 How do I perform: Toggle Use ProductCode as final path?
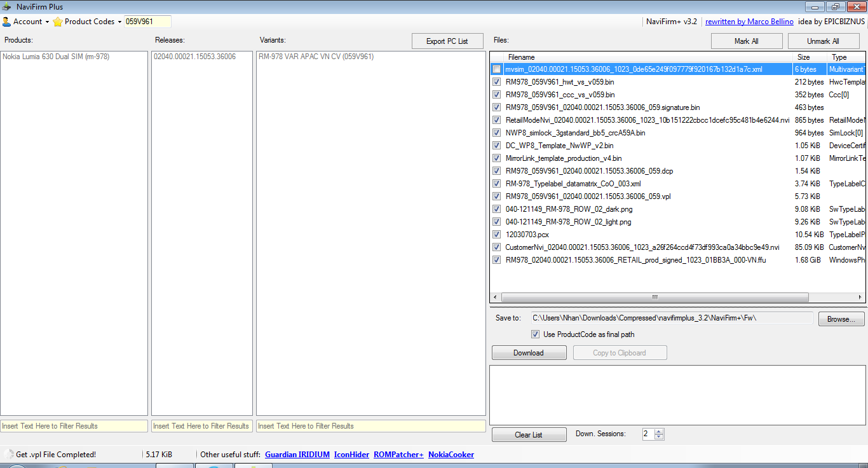coord(535,334)
